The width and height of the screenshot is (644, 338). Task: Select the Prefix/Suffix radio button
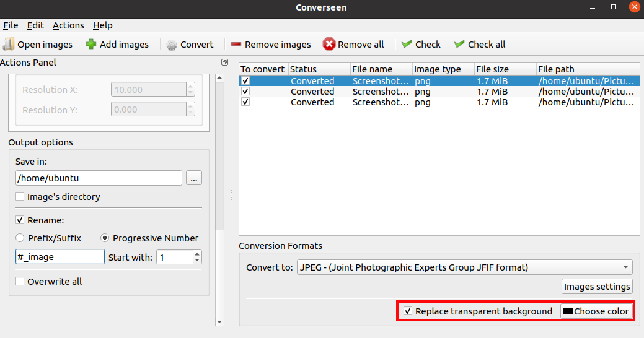pos(20,238)
